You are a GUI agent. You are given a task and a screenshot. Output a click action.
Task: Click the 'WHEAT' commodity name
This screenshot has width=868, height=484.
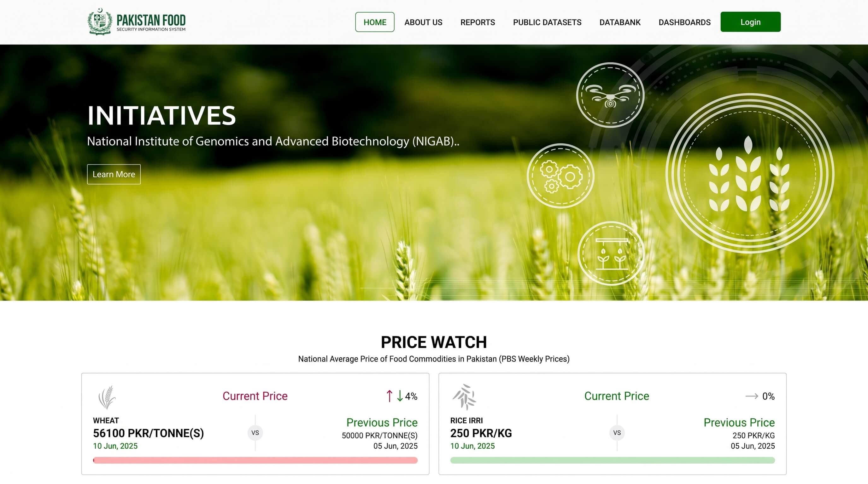point(106,420)
